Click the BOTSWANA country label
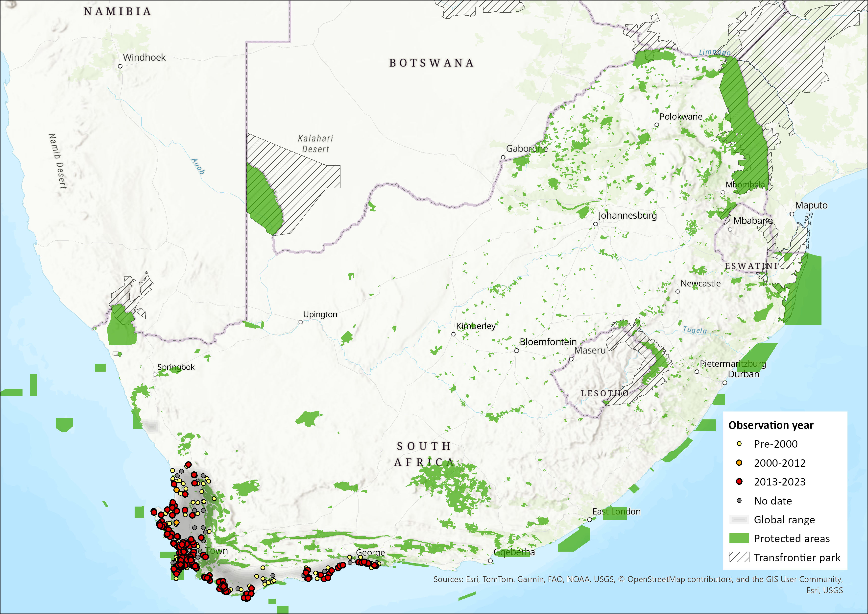Image resolution: width=868 pixels, height=614 pixels. [x=431, y=63]
